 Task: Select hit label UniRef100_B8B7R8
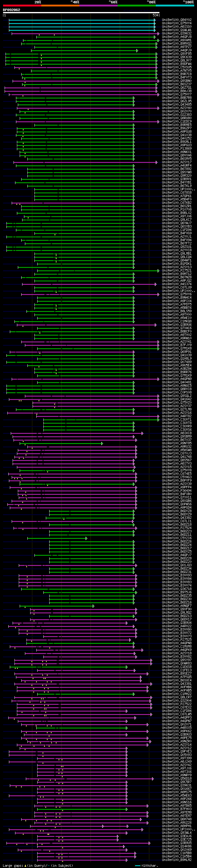tap(177, 98)
